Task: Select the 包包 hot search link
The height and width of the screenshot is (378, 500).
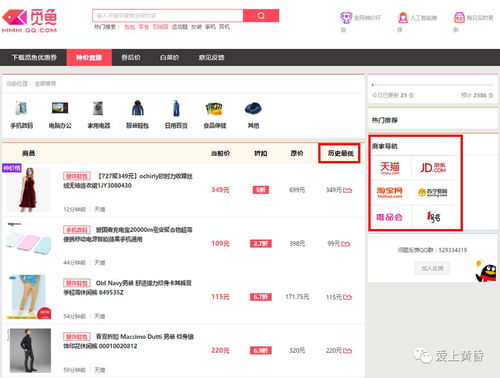Action: [x=129, y=27]
